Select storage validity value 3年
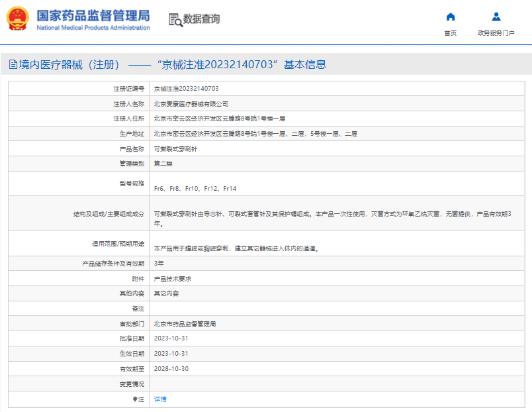Screen dimensions: 532x412 coord(159,264)
